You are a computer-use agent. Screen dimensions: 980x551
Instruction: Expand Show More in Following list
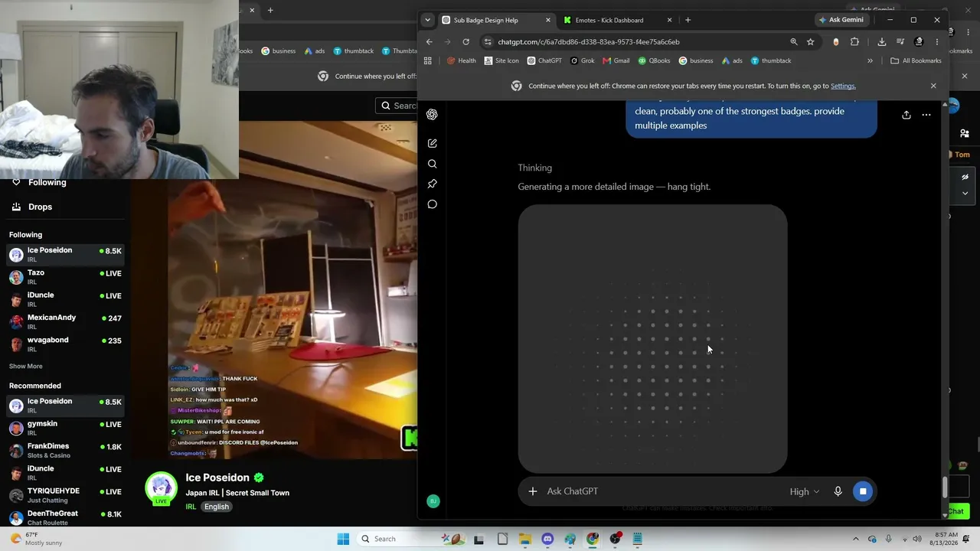tap(25, 367)
